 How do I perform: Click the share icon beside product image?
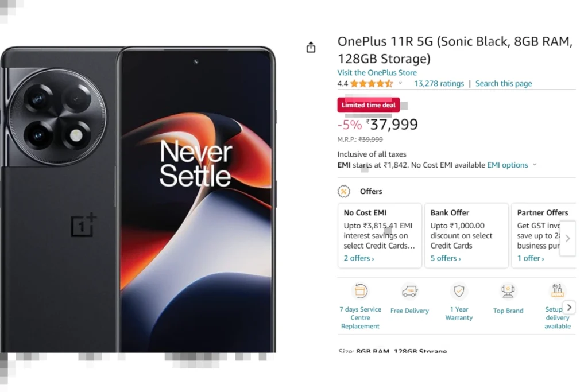[x=311, y=47]
